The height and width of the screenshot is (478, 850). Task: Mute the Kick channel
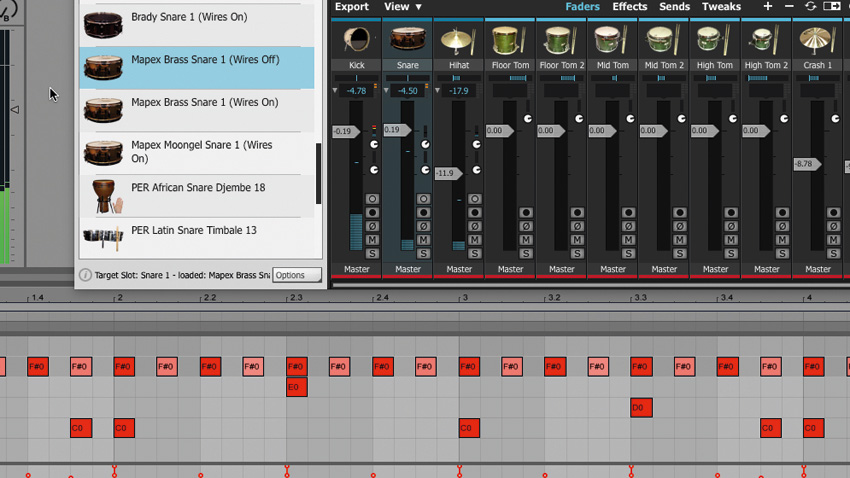pyautogui.click(x=372, y=240)
